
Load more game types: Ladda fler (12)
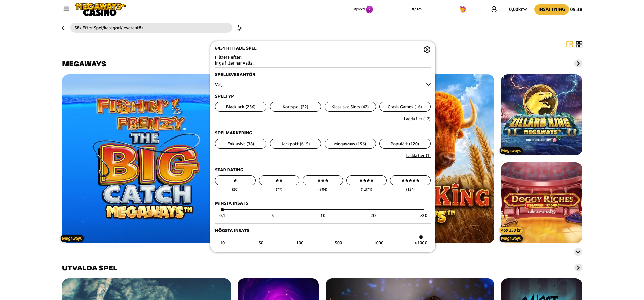[x=417, y=119]
